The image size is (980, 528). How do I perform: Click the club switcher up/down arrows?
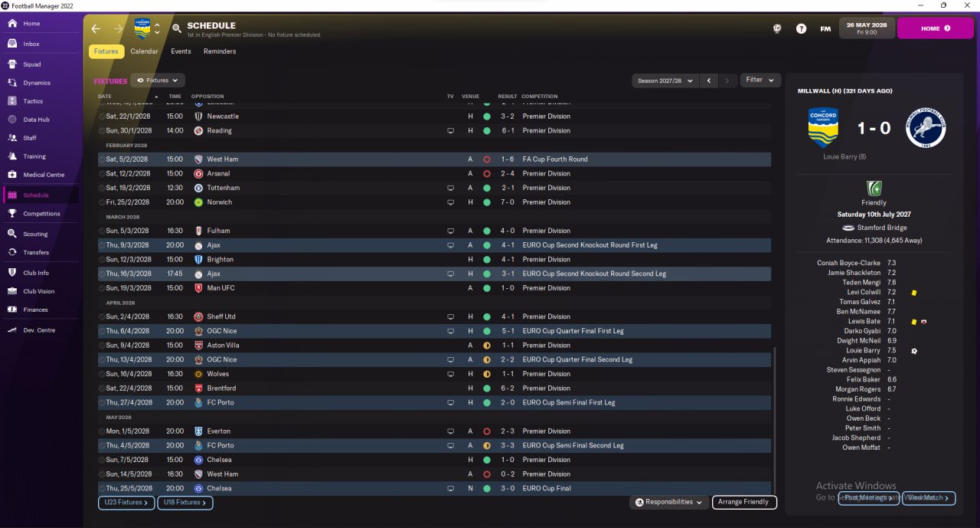click(157, 28)
